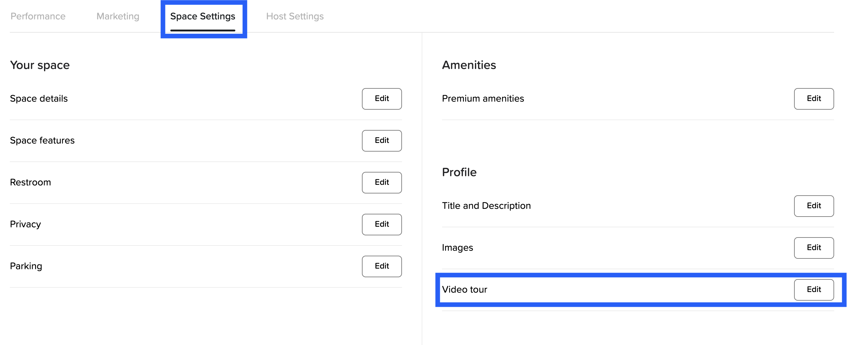Click Edit button for Space details
868x345 pixels.
[x=381, y=99]
